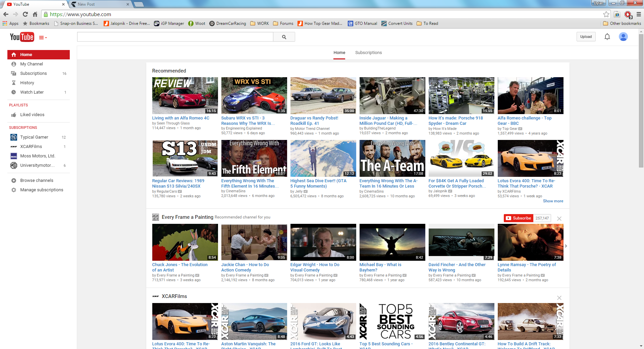The width and height of the screenshot is (644, 349).
Task: Bookmark this page with the star
Action: point(606,14)
